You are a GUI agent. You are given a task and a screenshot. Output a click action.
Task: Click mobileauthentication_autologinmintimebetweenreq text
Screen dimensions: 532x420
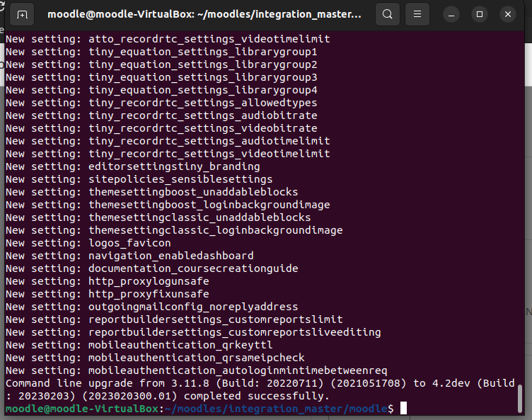click(238, 370)
